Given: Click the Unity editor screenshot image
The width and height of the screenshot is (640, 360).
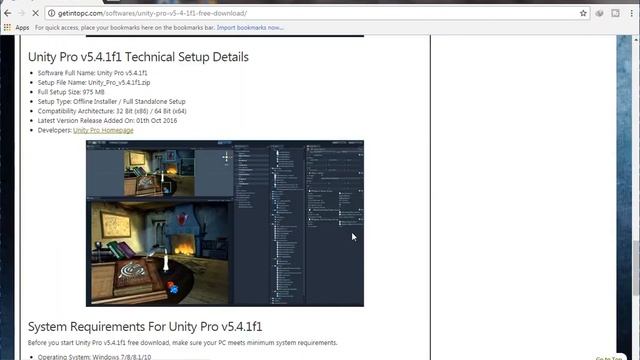Looking at the screenshot, I should tap(225, 223).
